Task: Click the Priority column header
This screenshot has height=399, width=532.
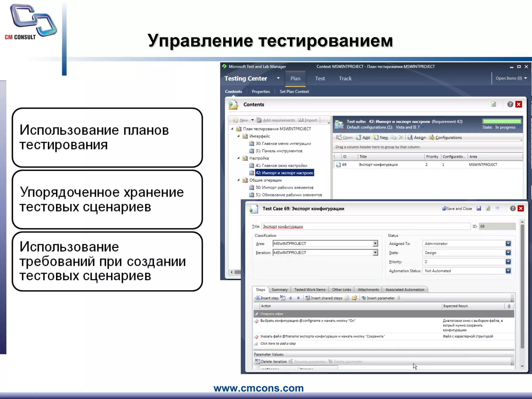Action: tap(432, 157)
